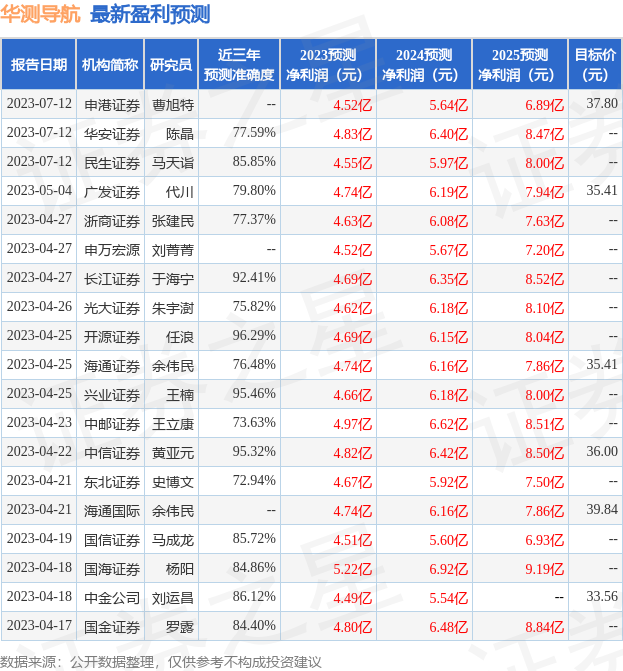Click accuracy value 77.59%
Image resolution: width=623 pixels, height=671 pixels.
pos(254,133)
